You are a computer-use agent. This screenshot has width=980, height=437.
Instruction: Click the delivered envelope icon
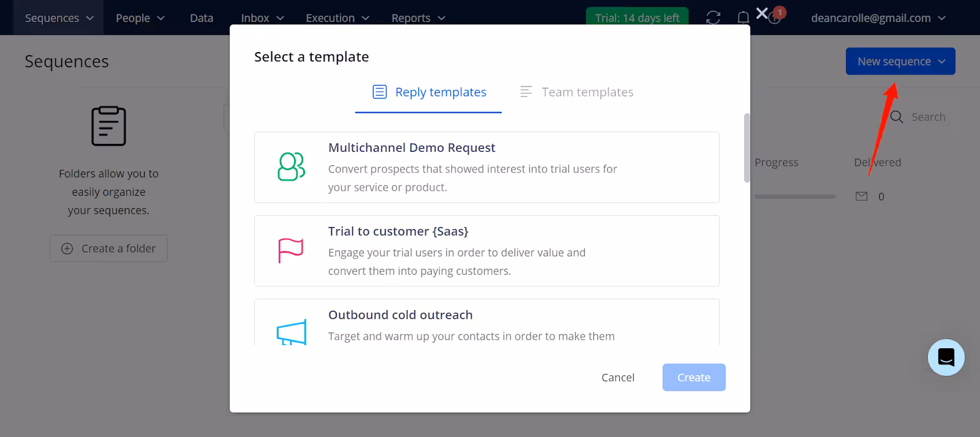click(x=861, y=196)
